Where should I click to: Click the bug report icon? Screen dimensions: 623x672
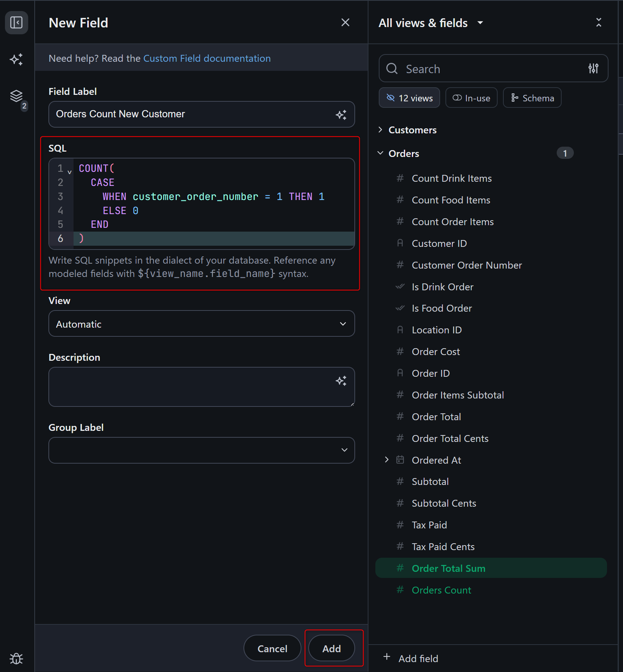pyautogui.click(x=16, y=658)
